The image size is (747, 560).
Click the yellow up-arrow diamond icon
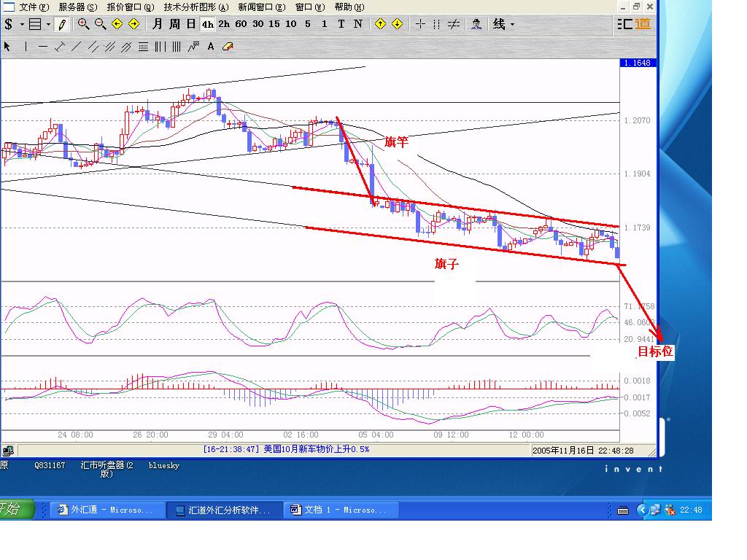(380, 24)
